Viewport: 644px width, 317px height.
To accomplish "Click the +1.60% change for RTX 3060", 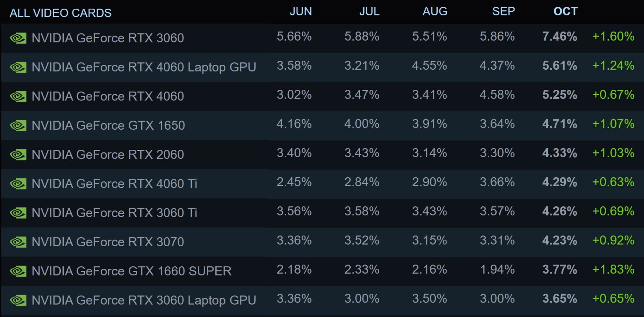I will [x=613, y=37].
